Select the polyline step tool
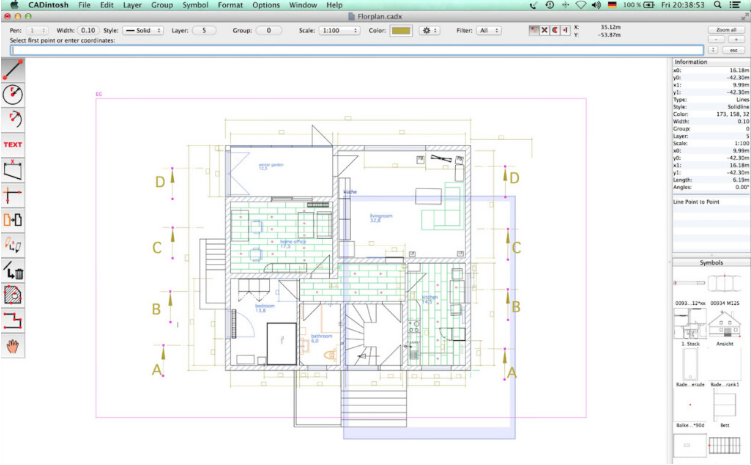 (x=13, y=320)
